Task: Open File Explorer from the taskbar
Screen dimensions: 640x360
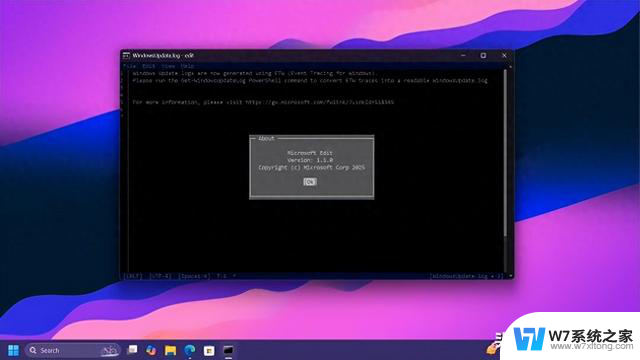Action: pyautogui.click(x=171, y=350)
